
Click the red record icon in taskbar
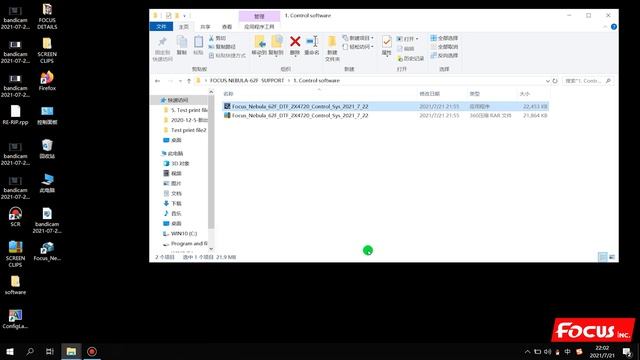(x=92, y=351)
